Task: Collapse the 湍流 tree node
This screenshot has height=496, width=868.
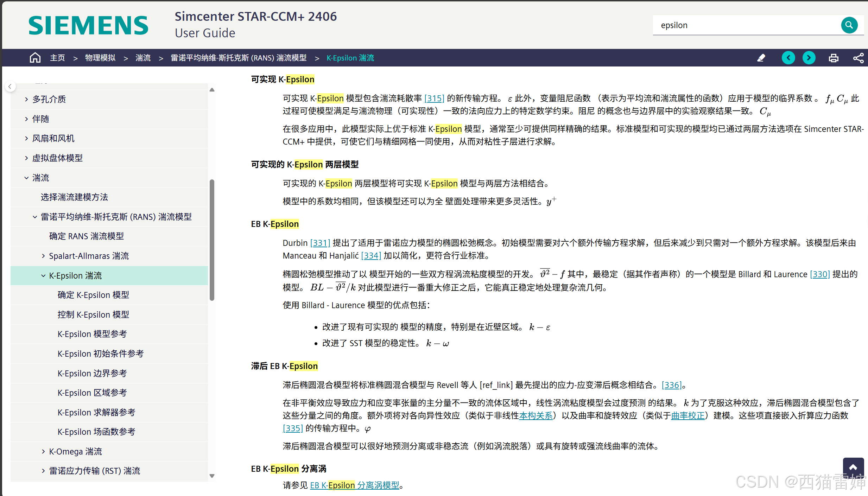Action: [x=26, y=178]
